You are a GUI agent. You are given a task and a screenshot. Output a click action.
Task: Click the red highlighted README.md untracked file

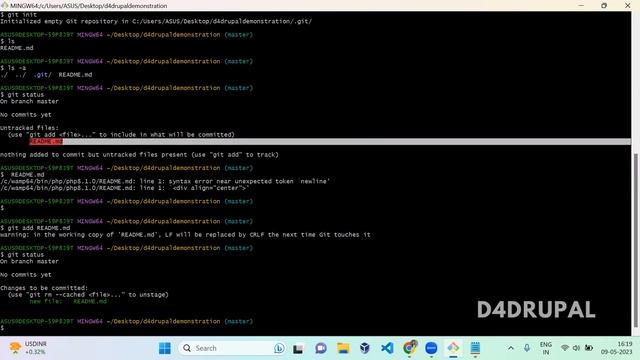coord(46,141)
